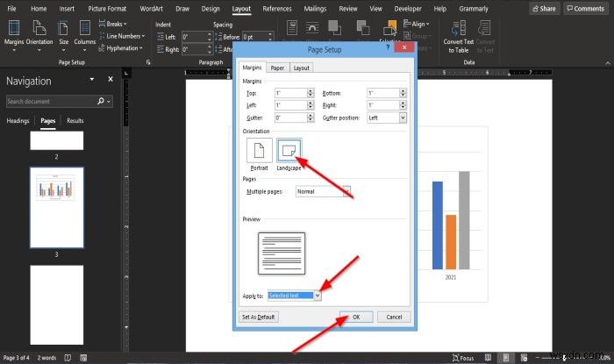Select page 3 thumbnail with chart

[x=57, y=208]
